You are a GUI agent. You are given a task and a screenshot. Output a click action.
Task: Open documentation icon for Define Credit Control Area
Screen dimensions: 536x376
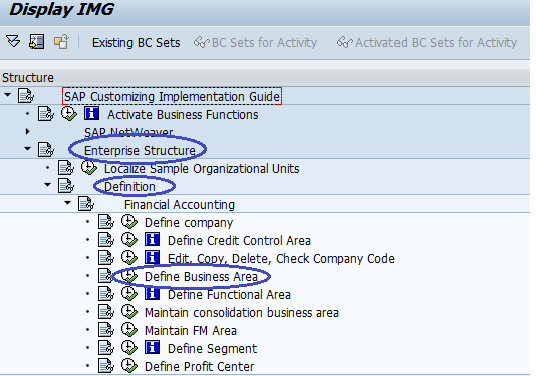coord(106,240)
